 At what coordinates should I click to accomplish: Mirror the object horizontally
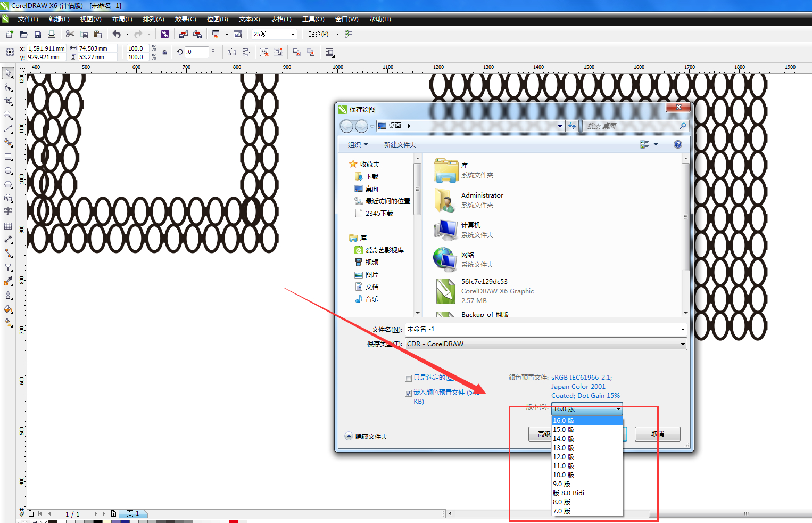point(231,52)
